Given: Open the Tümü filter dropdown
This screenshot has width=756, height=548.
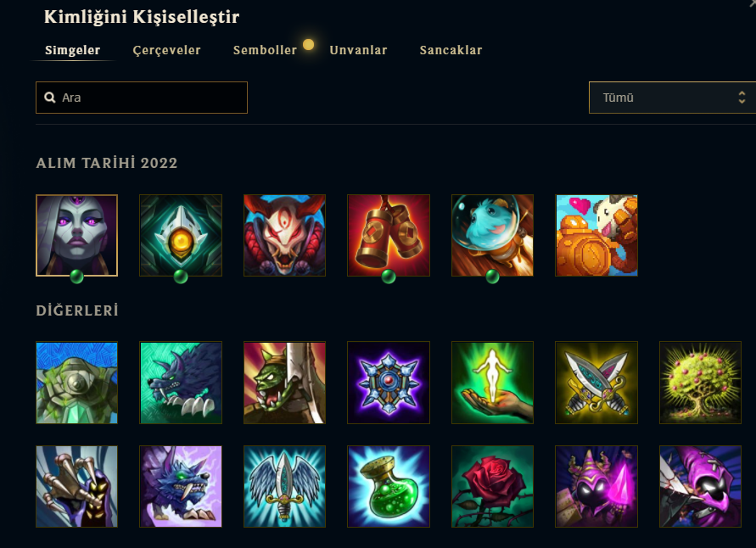Looking at the screenshot, I should pyautogui.click(x=672, y=98).
